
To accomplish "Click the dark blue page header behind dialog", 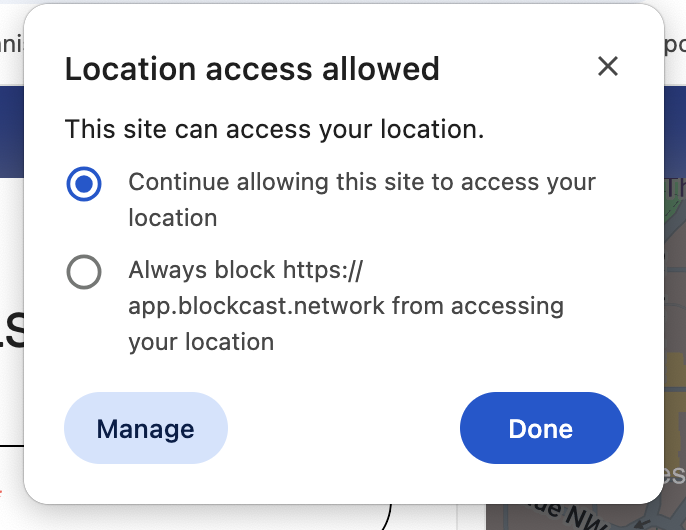I will [12, 130].
